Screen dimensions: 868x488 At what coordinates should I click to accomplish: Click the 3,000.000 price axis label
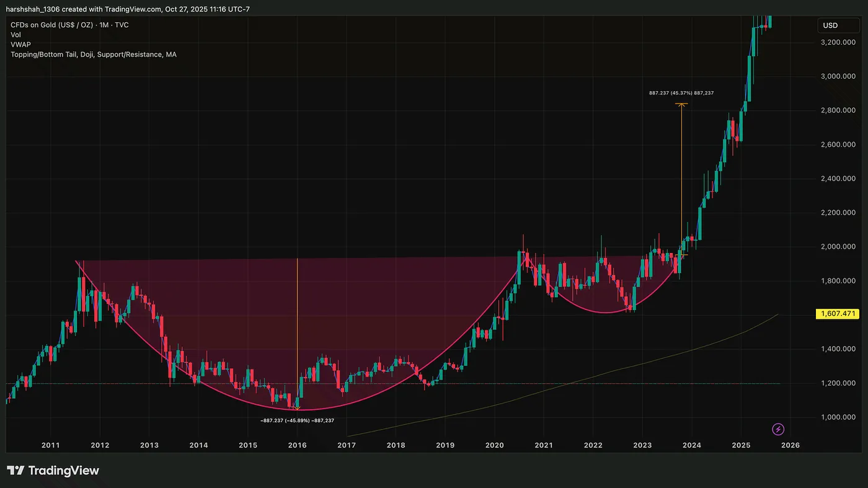(x=838, y=76)
